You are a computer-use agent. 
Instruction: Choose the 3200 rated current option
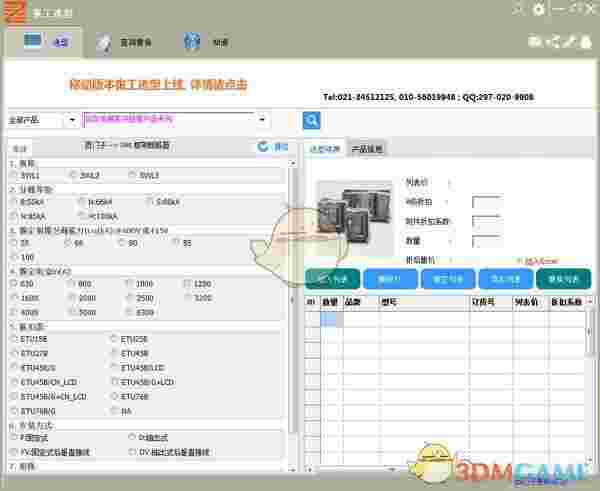point(187,298)
